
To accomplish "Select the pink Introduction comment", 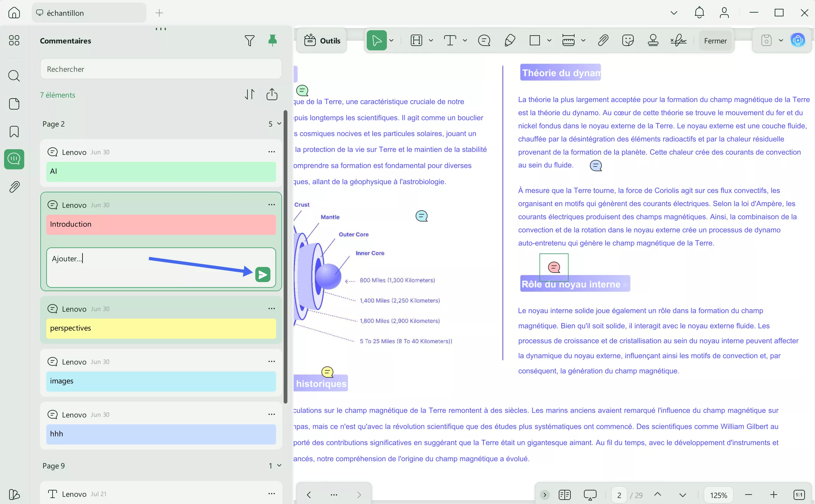I will (x=161, y=224).
